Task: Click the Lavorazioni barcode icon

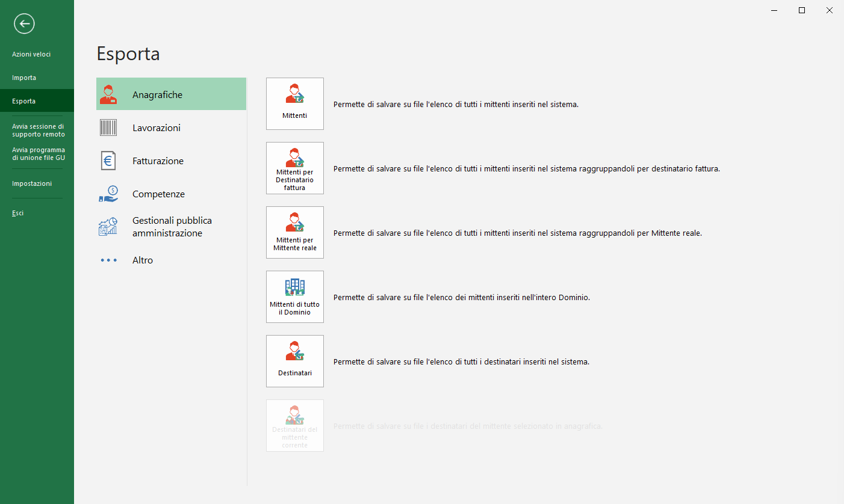Action: tap(108, 128)
